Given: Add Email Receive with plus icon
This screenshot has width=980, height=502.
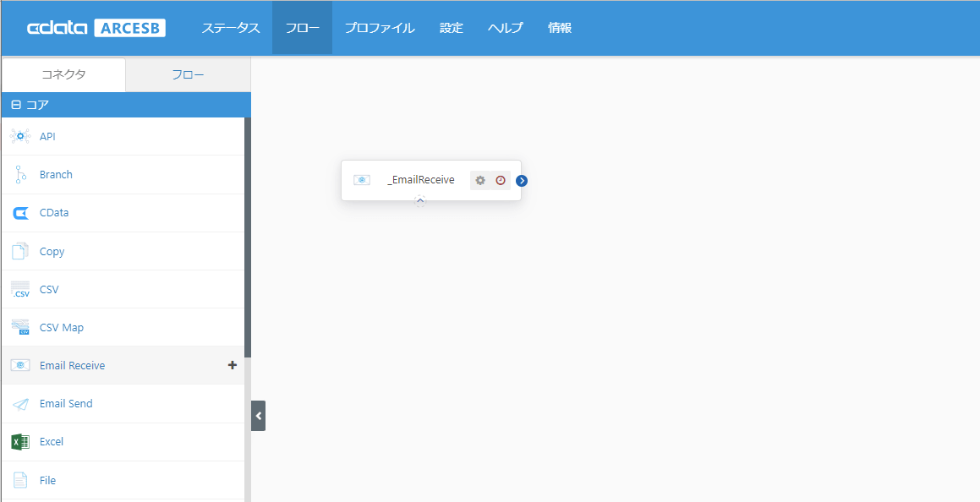Looking at the screenshot, I should tap(232, 365).
